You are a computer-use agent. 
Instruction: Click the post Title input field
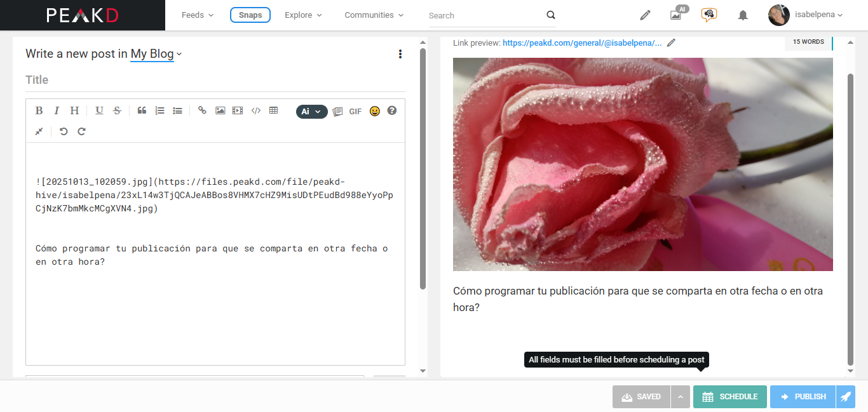pos(215,80)
